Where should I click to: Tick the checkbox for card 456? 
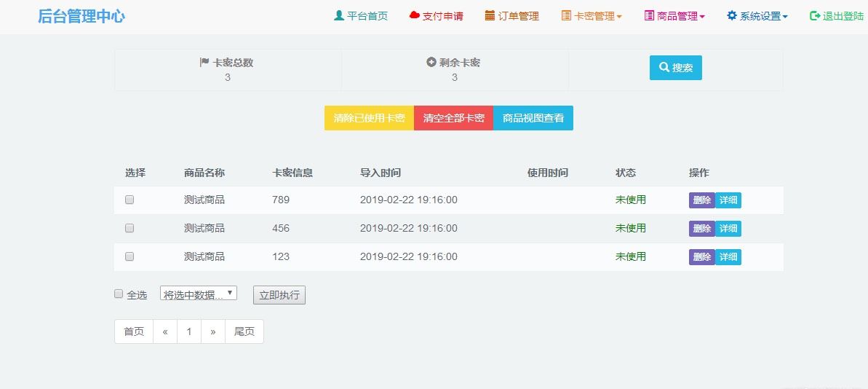point(130,228)
